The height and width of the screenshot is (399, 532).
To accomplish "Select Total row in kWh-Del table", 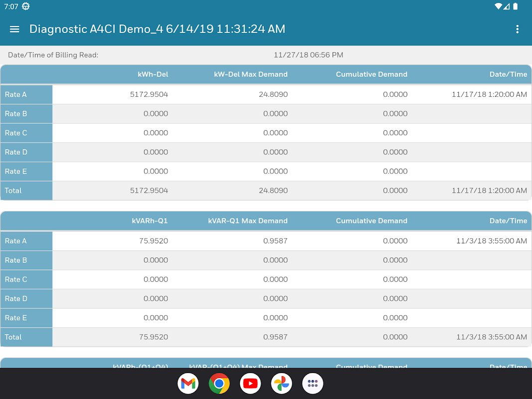I will tap(266, 191).
